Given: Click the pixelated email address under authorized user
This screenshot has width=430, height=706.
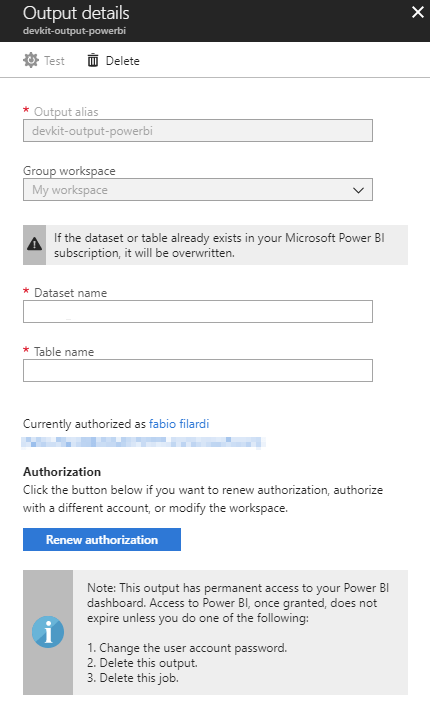Looking at the screenshot, I should pyautogui.click(x=143, y=443).
